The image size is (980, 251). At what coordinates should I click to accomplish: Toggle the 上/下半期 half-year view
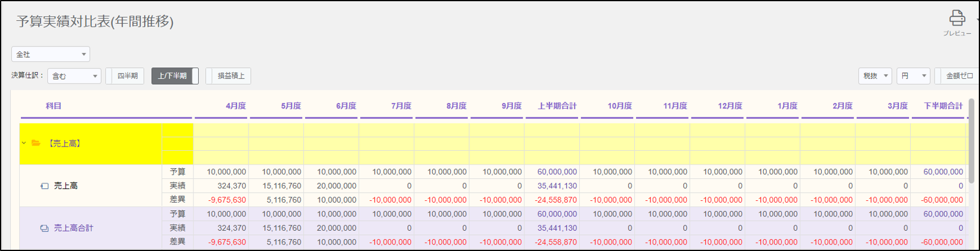(174, 76)
